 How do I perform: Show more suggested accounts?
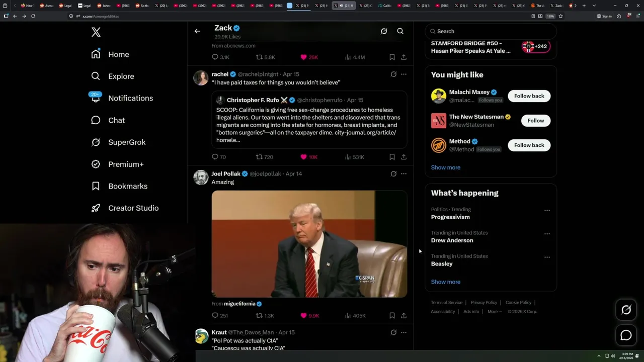tap(446, 167)
